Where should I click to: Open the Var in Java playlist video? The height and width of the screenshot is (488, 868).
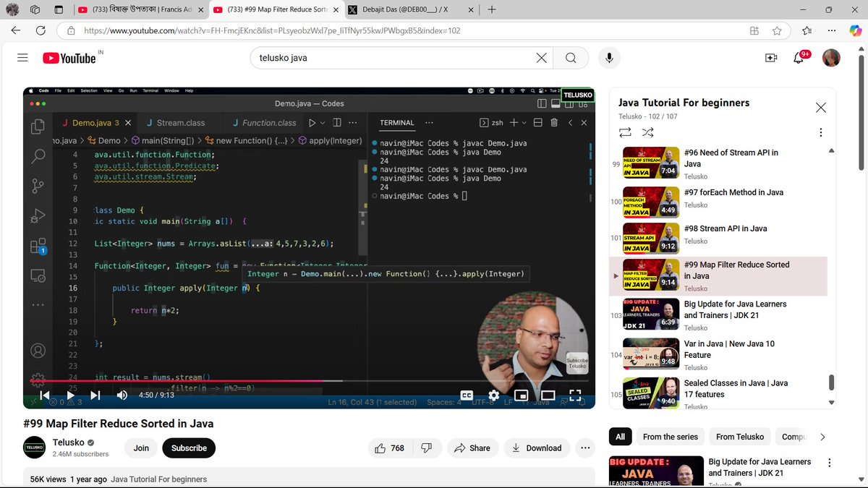tap(718, 355)
